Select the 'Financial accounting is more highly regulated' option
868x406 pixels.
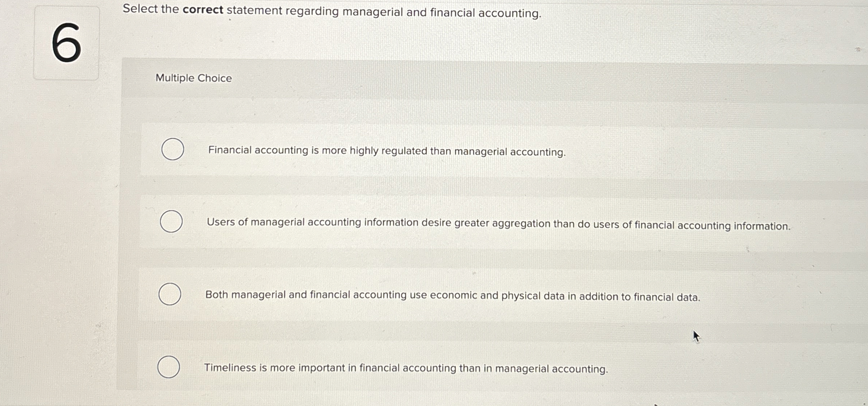click(x=387, y=152)
